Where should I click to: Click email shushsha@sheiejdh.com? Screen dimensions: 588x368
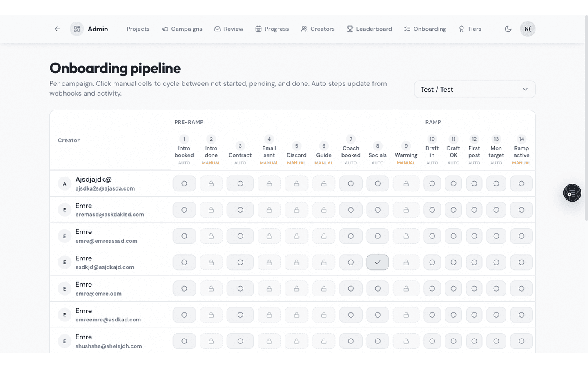pyautogui.click(x=109, y=346)
